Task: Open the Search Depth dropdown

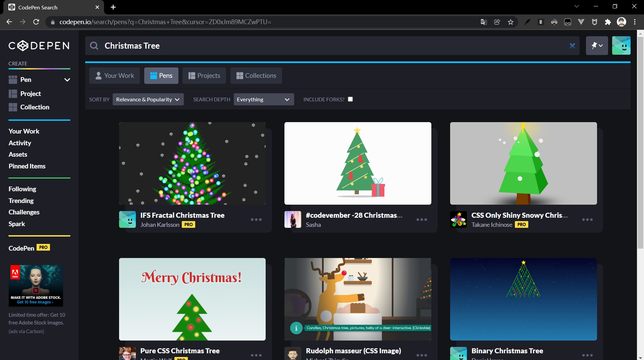Action: click(x=264, y=99)
